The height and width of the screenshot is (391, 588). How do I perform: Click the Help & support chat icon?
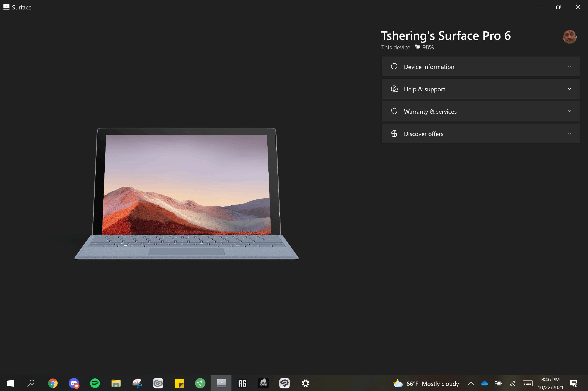point(394,89)
